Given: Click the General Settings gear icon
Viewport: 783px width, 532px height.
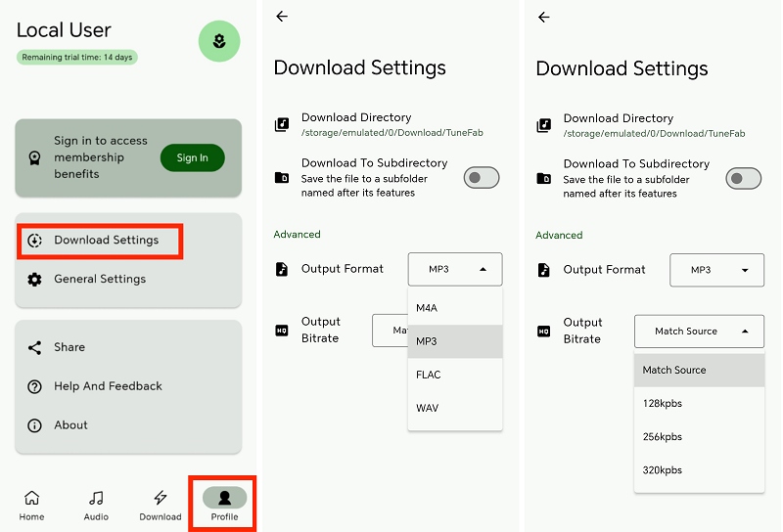Looking at the screenshot, I should (35, 280).
